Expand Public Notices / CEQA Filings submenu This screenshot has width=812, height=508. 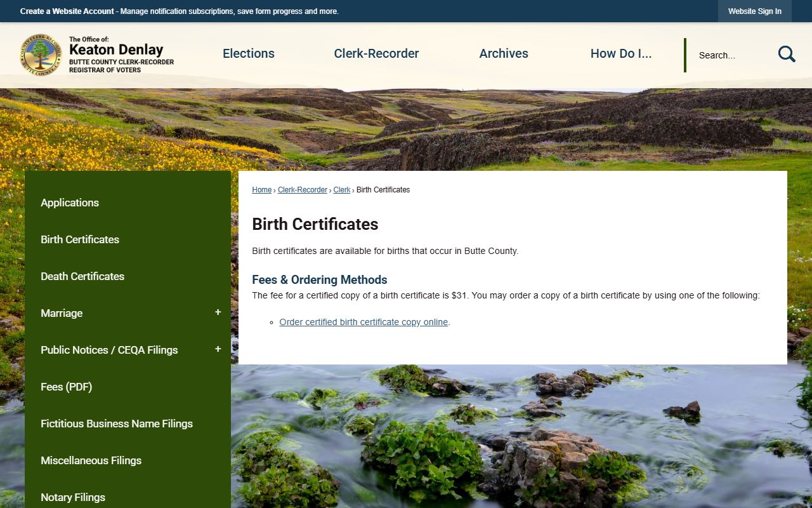click(x=218, y=349)
